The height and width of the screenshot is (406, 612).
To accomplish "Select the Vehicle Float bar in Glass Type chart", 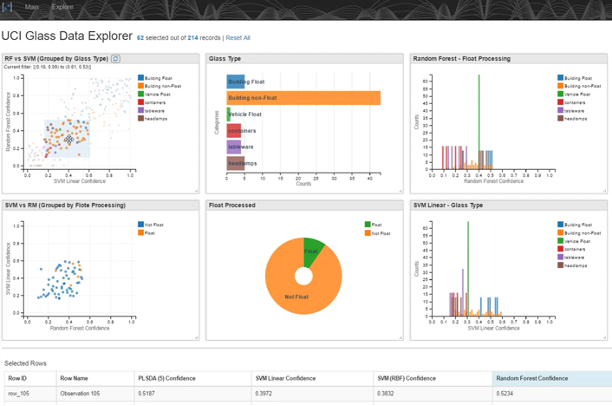I will click(229, 114).
